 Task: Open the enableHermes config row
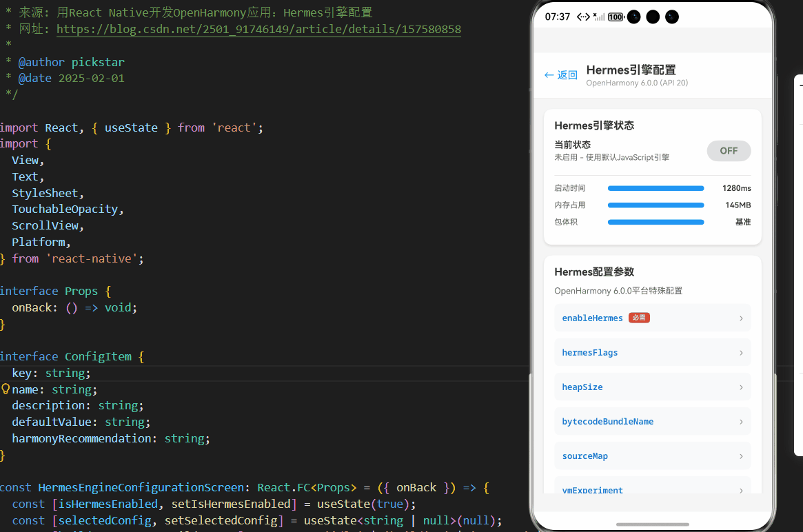653,318
